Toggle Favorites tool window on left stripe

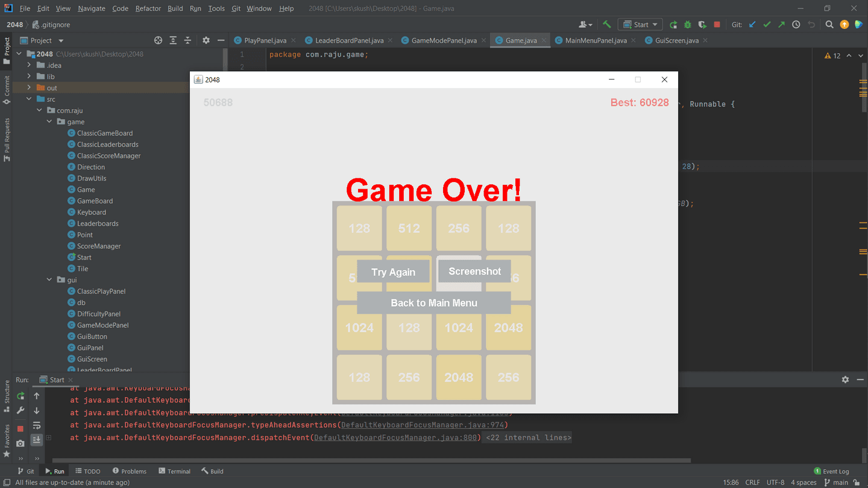[x=7, y=441]
